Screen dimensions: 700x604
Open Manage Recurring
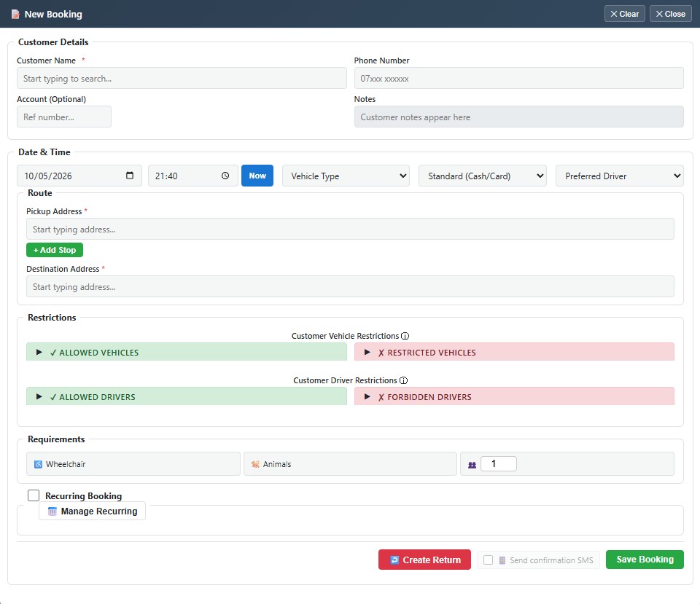coord(93,511)
